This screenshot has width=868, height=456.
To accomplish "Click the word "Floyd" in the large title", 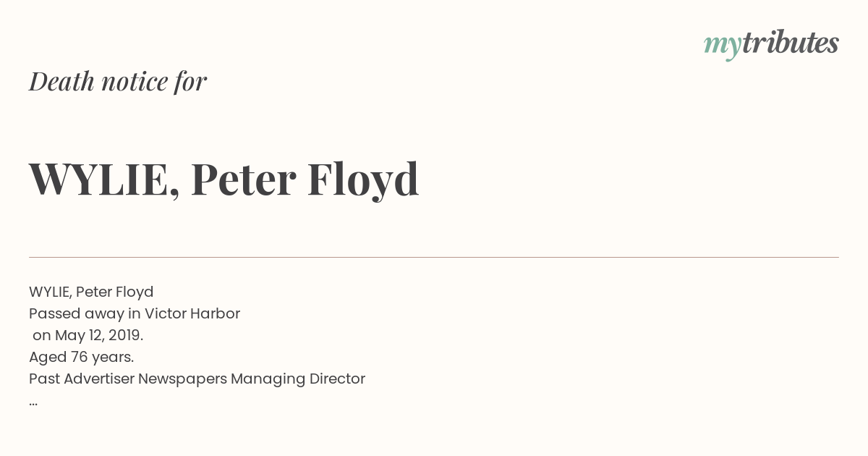I will 363,181.
